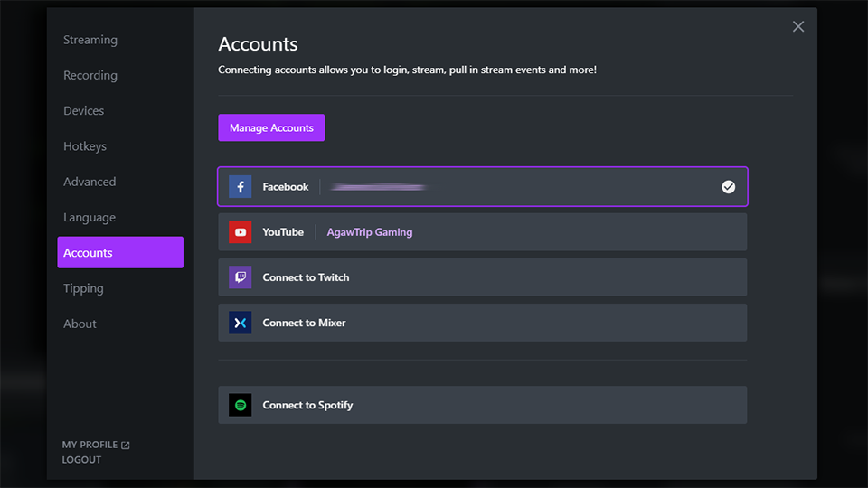Click the YouTube label text
868x488 pixels.
pos(283,232)
